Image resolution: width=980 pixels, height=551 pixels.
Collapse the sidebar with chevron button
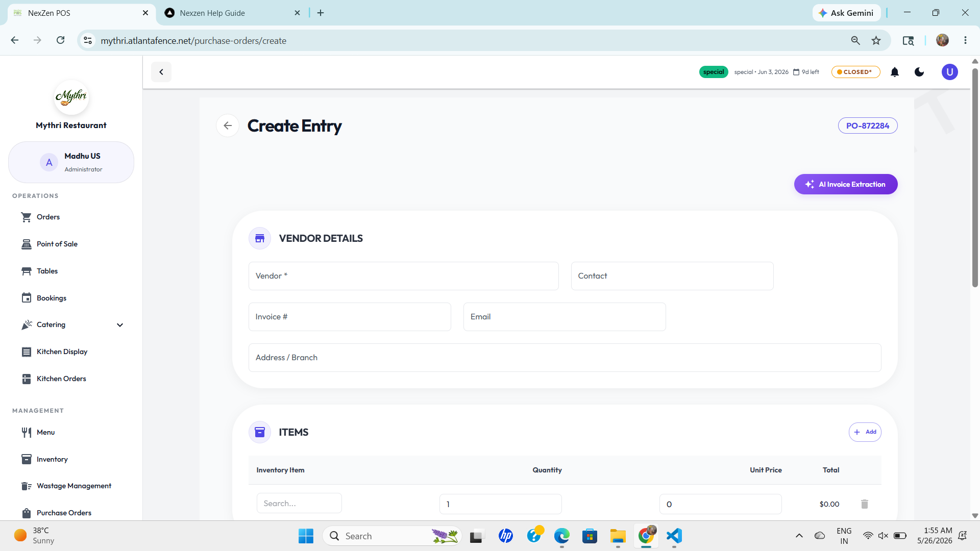point(161,72)
